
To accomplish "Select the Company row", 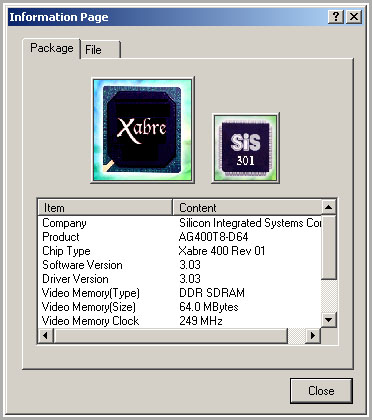I will [x=180, y=223].
